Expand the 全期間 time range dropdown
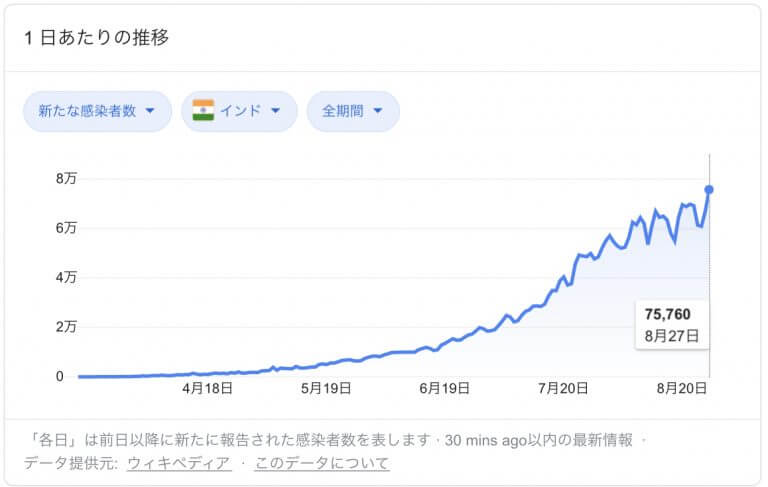This screenshot has height=487, width=768. [x=352, y=111]
